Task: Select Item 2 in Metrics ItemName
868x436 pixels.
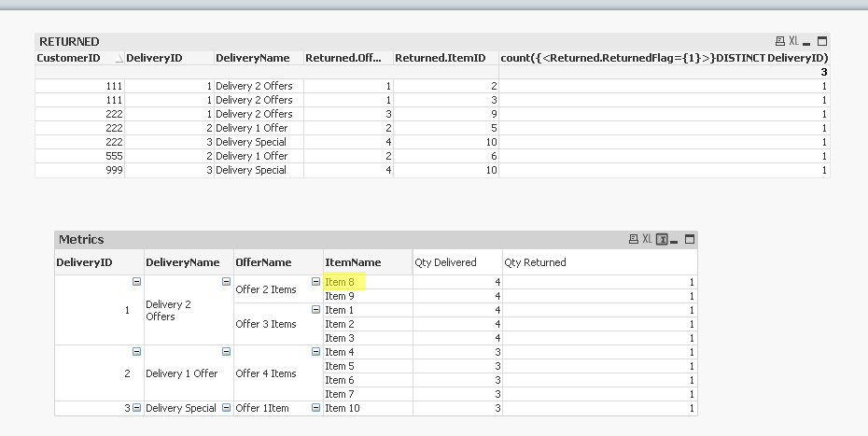Action: [x=368, y=324]
